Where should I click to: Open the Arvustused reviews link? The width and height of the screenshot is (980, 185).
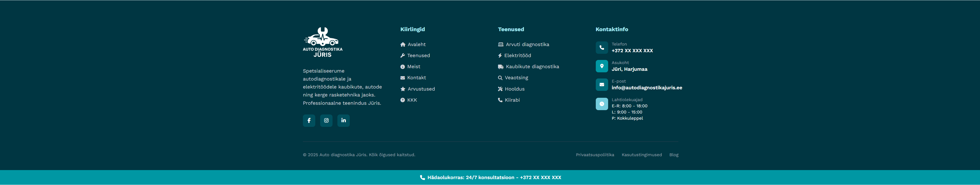(x=418, y=89)
